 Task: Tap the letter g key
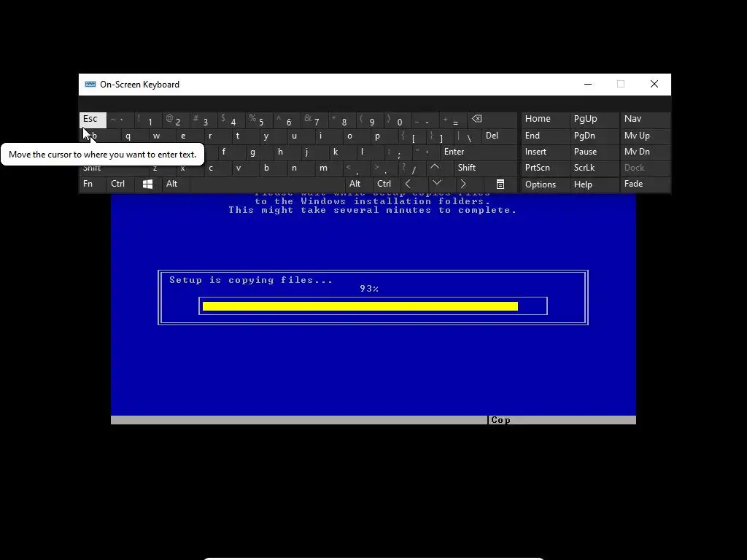pos(259,152)
